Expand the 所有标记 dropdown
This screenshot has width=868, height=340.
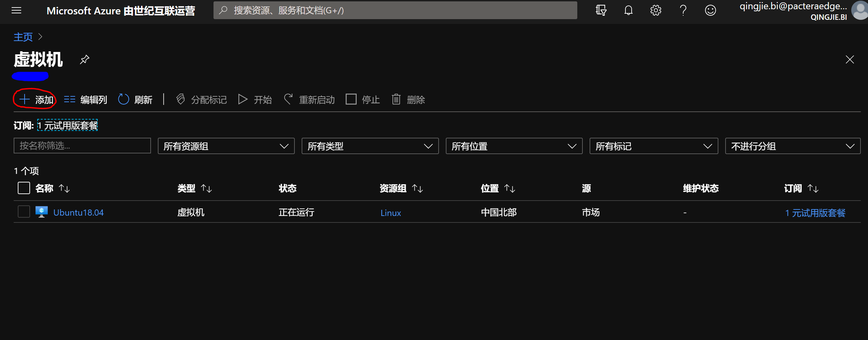654,146
